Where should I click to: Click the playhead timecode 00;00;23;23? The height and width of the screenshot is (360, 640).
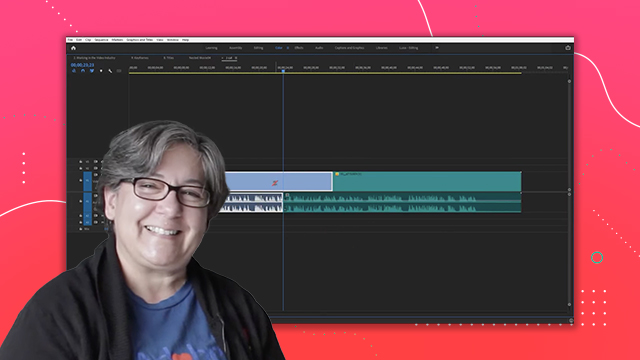coord(82,65)
